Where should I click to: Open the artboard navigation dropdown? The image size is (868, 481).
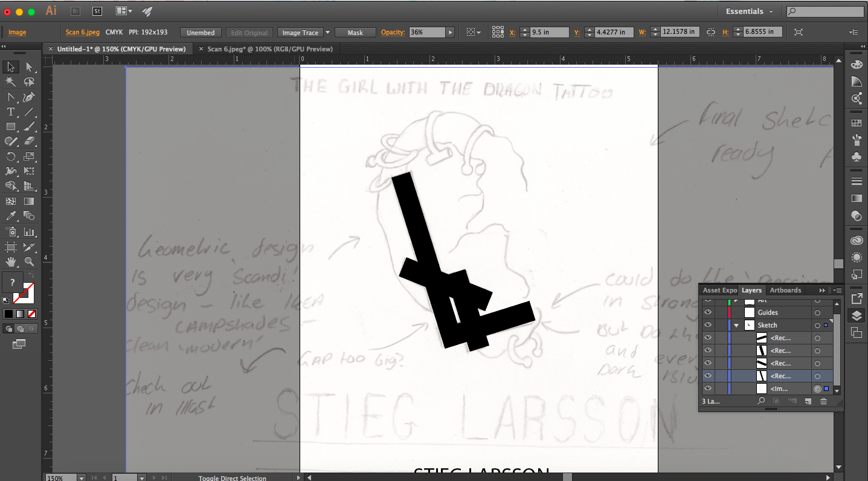142,478
